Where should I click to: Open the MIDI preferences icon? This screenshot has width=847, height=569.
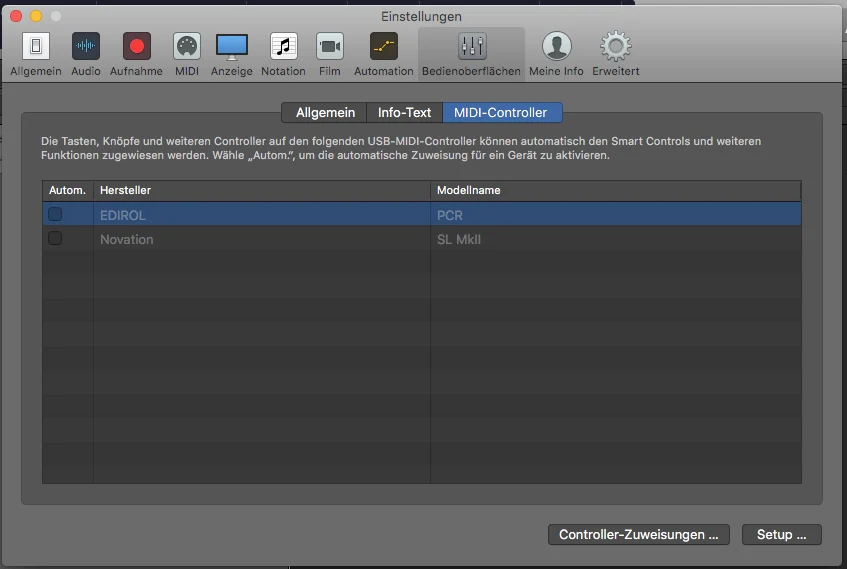[x=187, y=46]
